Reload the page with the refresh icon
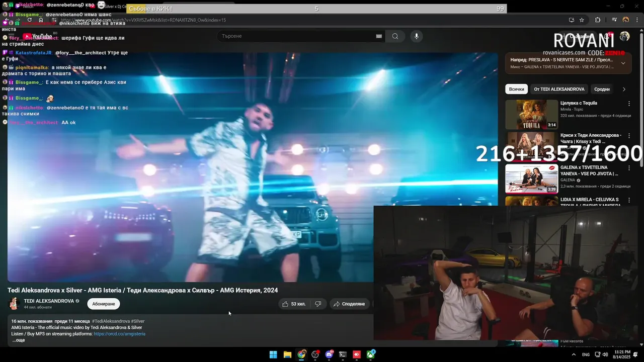 29,20
